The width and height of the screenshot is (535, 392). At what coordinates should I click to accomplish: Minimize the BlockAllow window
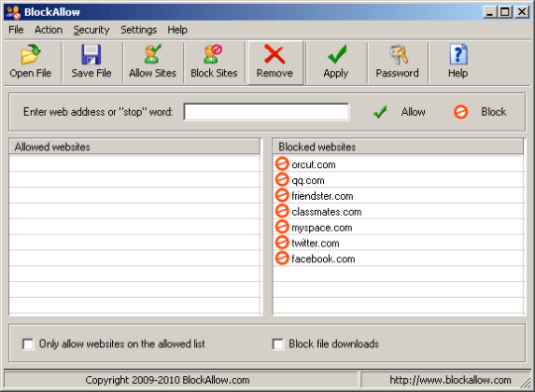[490, 13]
